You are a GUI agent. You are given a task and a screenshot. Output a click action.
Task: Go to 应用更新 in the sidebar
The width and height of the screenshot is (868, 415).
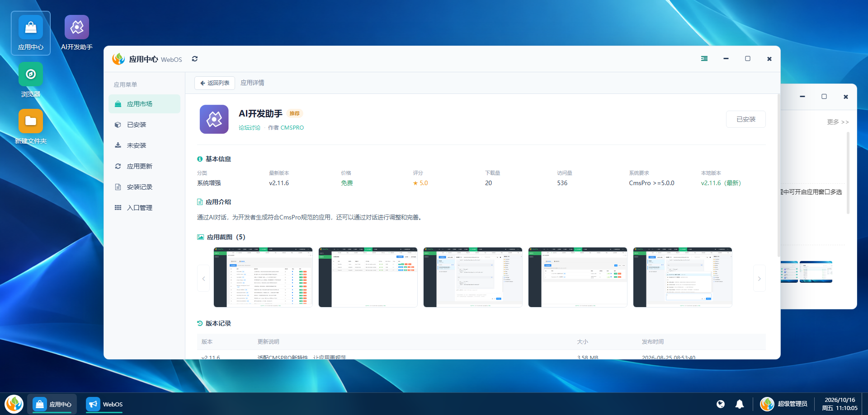(144, 166)
